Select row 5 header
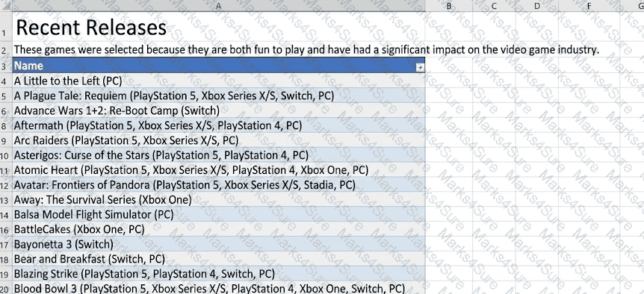The height and width of the screenshot is (294, 644). [6, 96]
